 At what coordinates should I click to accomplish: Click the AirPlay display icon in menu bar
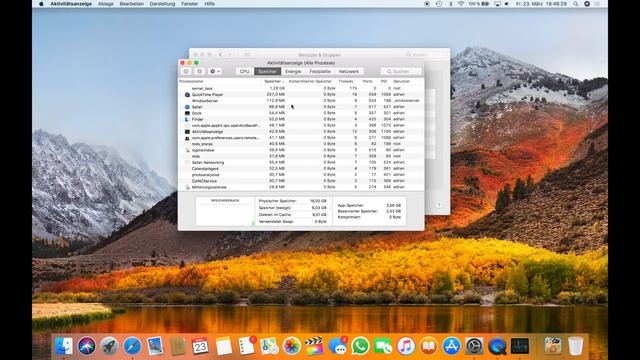497,4
